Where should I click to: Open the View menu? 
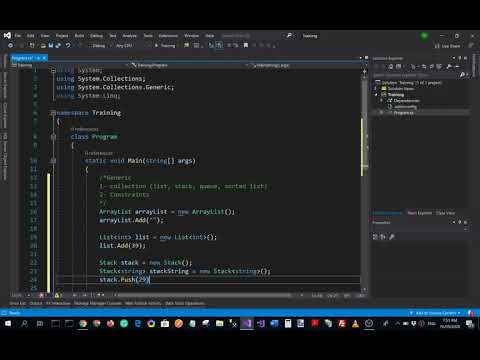click(45, 36)
